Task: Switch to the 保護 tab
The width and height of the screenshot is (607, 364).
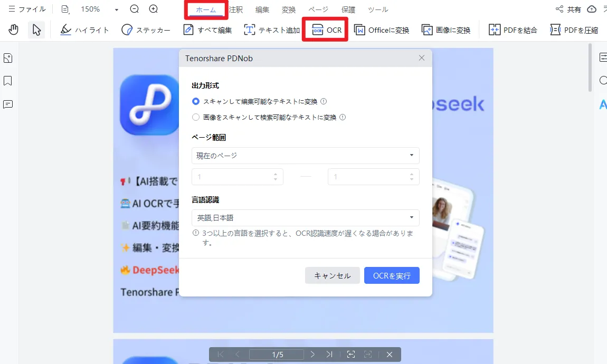Action: tap(348, 9)
